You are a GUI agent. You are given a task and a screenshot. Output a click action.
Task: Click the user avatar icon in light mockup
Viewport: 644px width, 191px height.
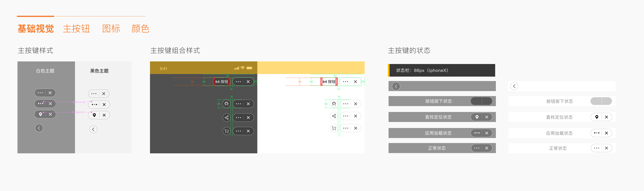[334, 104]
